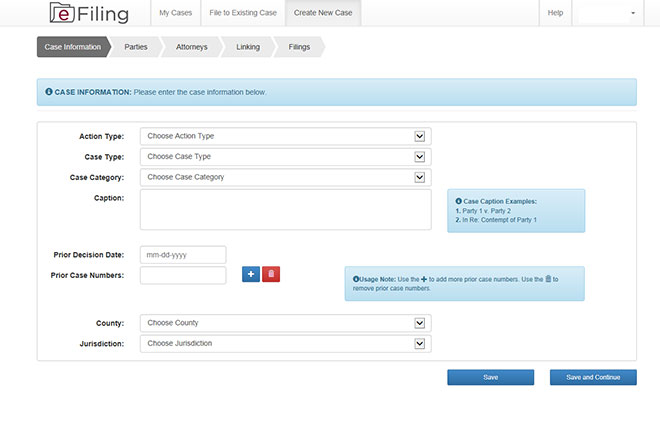Click the eFiling logo

[89, 13]
